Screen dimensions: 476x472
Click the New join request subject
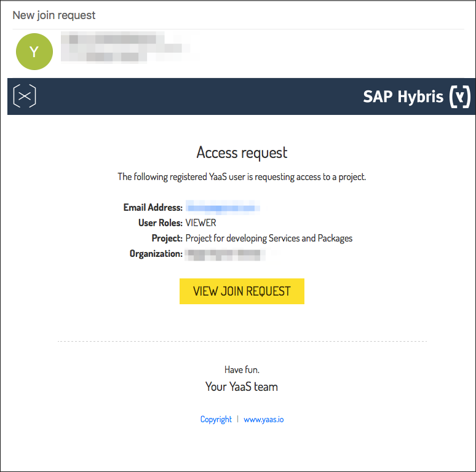click(54, 15)
